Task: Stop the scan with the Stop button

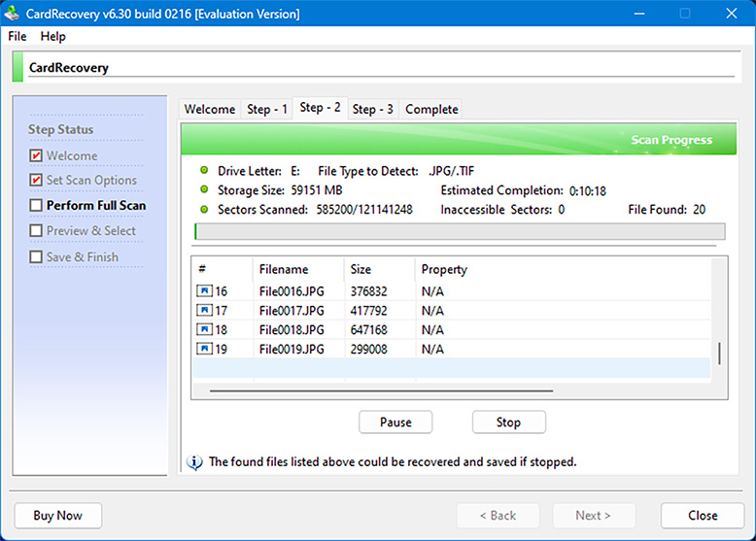Action: (x=508, y=422)
